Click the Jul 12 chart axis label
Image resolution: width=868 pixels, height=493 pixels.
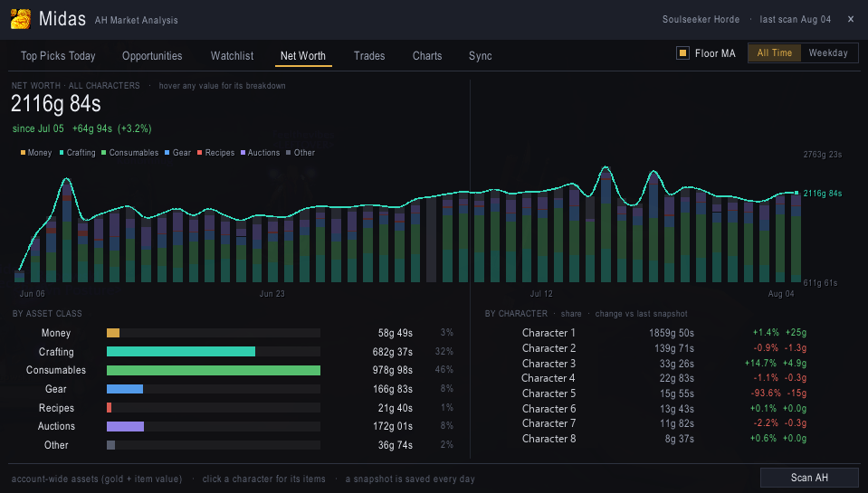541,294
